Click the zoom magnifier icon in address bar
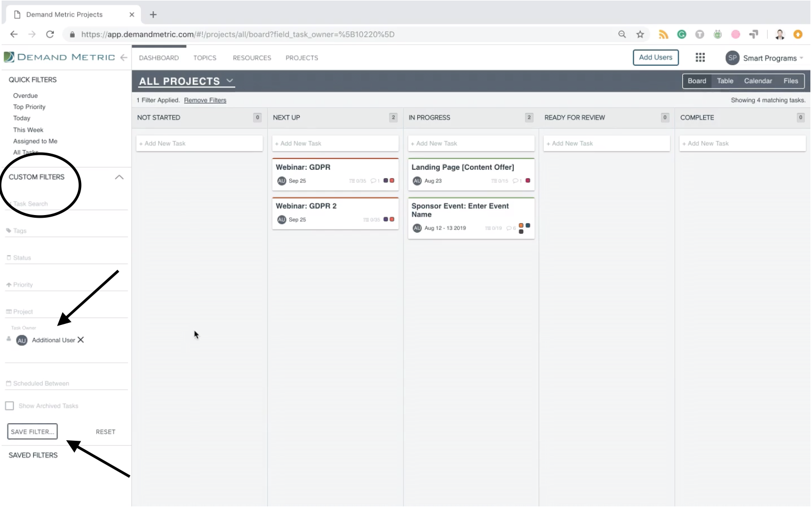Viewport: 812px width, 508px height. click(622, 34)
